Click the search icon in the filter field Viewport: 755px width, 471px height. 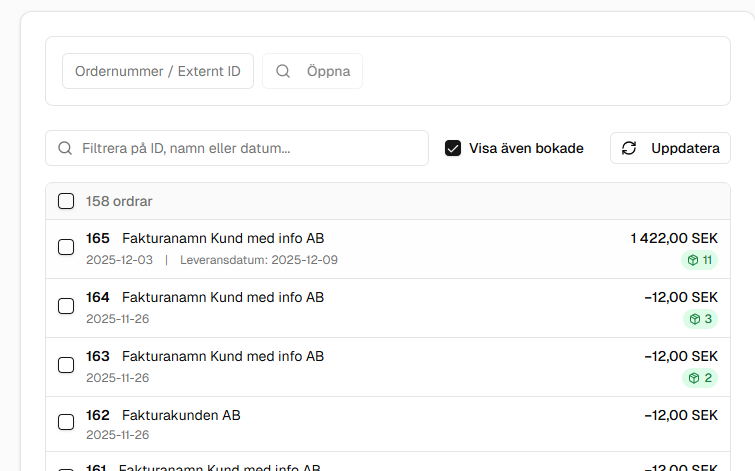(x=65, y=148)
